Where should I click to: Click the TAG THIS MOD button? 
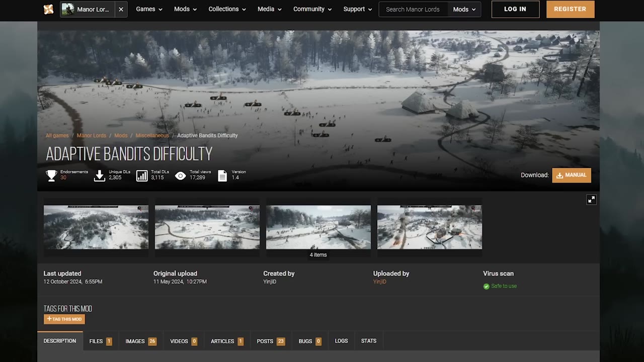pyautogui.click(x=64, y=319)
